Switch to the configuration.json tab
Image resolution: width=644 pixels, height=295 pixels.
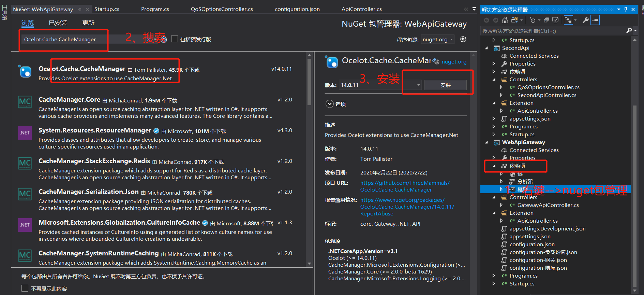[x=297, y=9]
